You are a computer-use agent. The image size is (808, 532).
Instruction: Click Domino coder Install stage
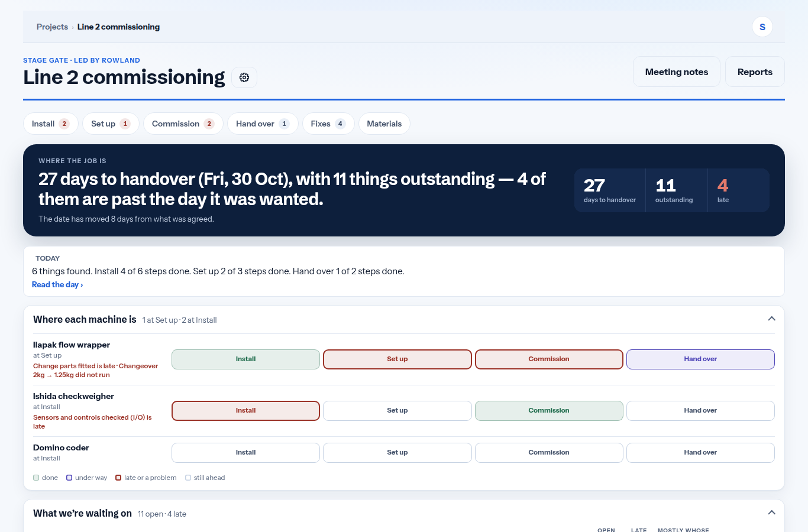(x=245, y=453)
